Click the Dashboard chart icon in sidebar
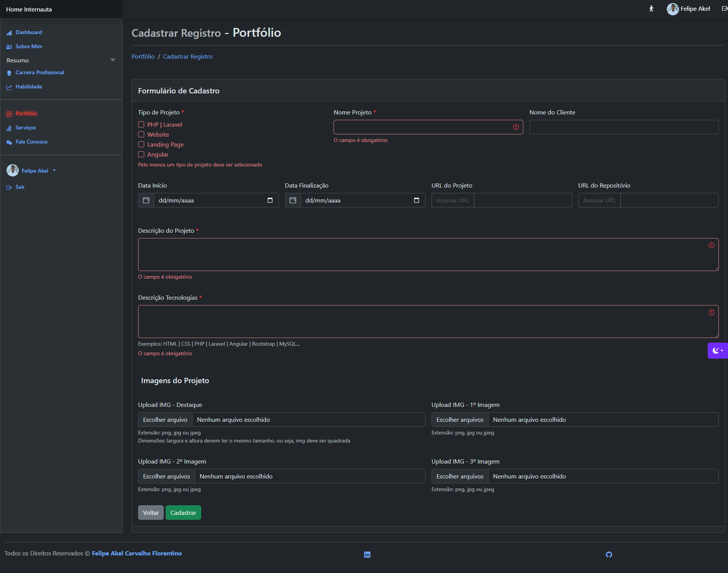728x573 pixels. (9, 33)
